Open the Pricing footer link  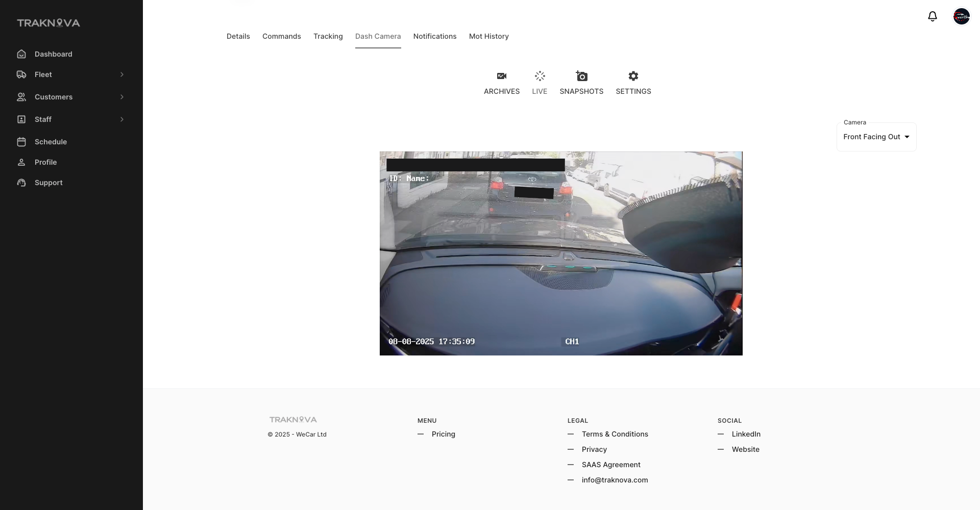(444, 434)
